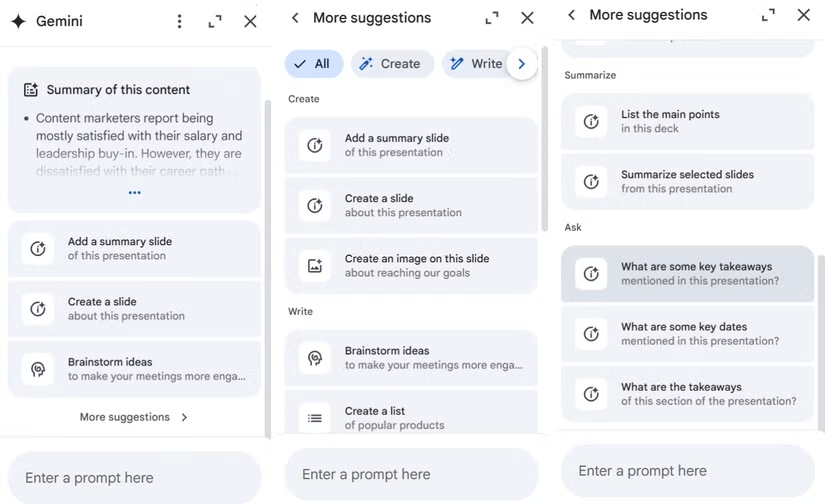The width and height of the screenshot is (825, 504).
Task: Click the More suggestions link text
Action: [125, 417]
